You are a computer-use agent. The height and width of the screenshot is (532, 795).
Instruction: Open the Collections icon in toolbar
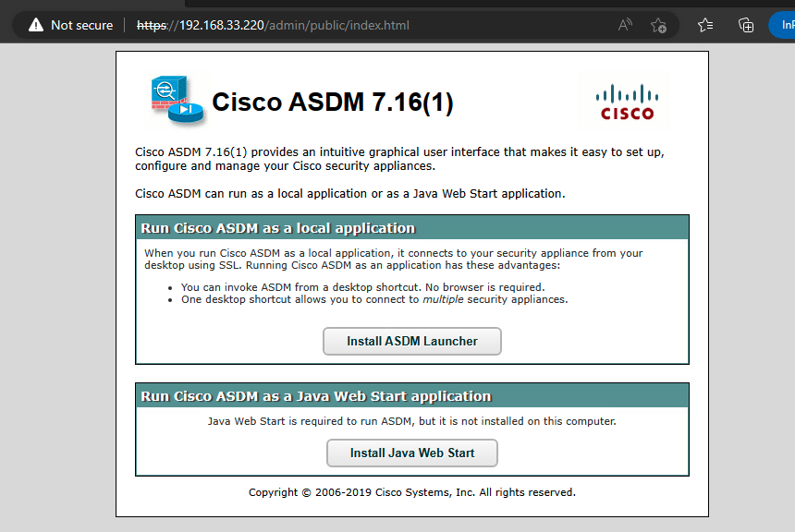(x=746, y=25)
